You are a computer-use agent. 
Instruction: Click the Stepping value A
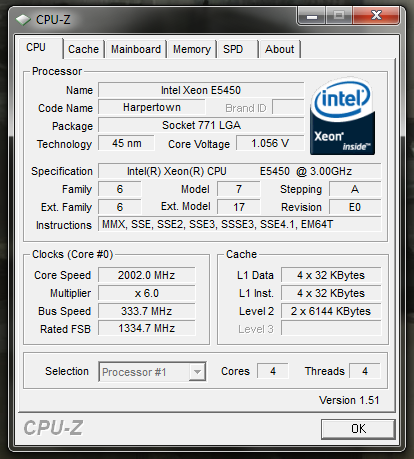(355, 189)
